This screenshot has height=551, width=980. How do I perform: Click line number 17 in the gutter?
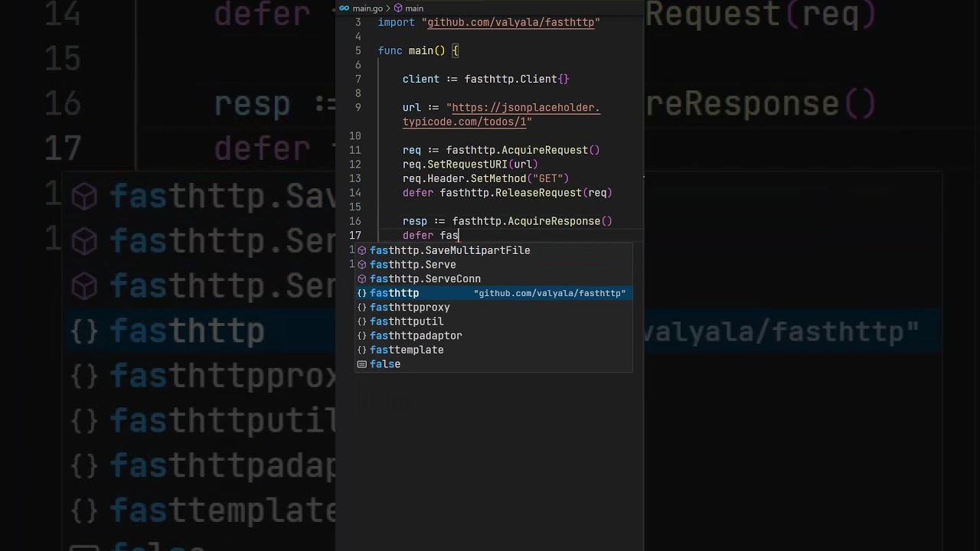[x=354, y=236]
